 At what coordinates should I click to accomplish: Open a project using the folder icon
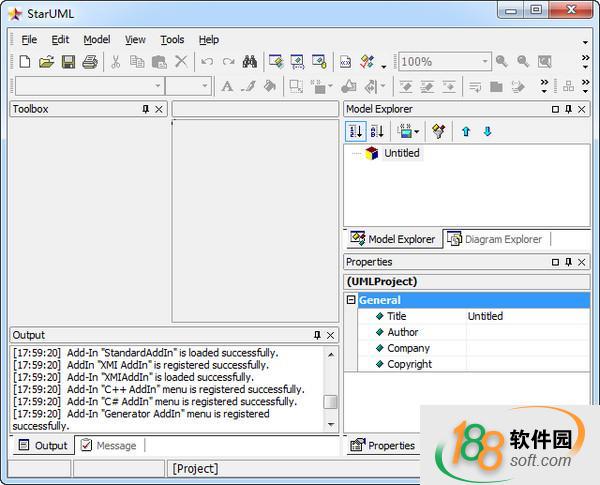[46, 62]
